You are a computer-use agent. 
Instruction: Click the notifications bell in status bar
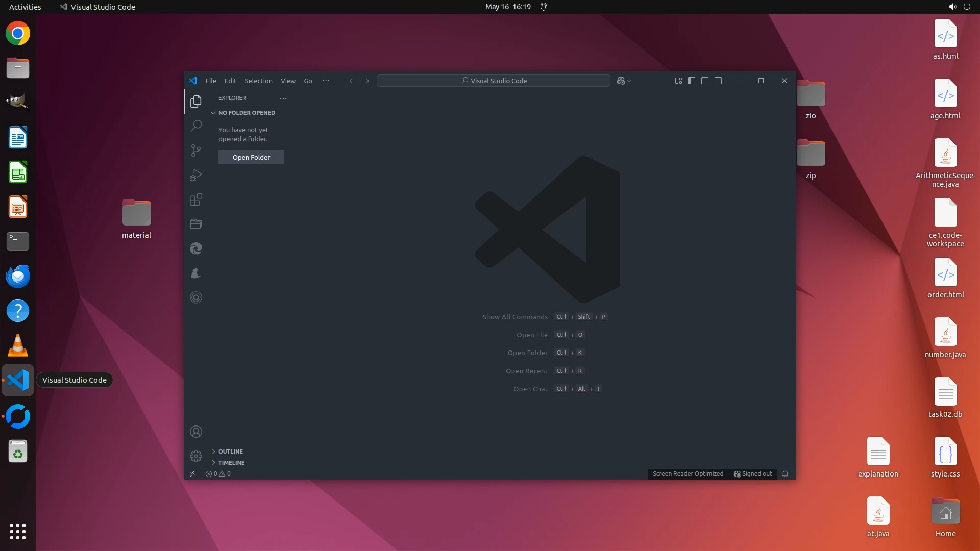[x=785, y=474]
